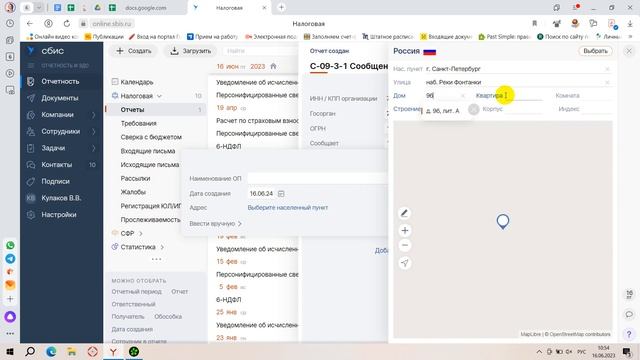Collapse the Налоговая section chevron
640x360 pixels.
click(159, 96)
